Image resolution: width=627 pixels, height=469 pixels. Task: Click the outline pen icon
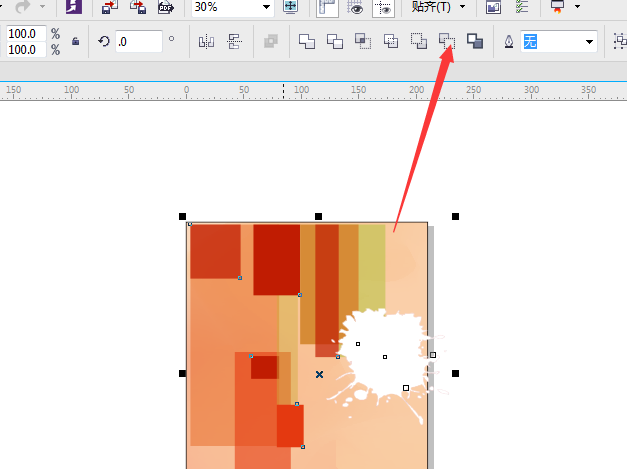click(509, 41)
